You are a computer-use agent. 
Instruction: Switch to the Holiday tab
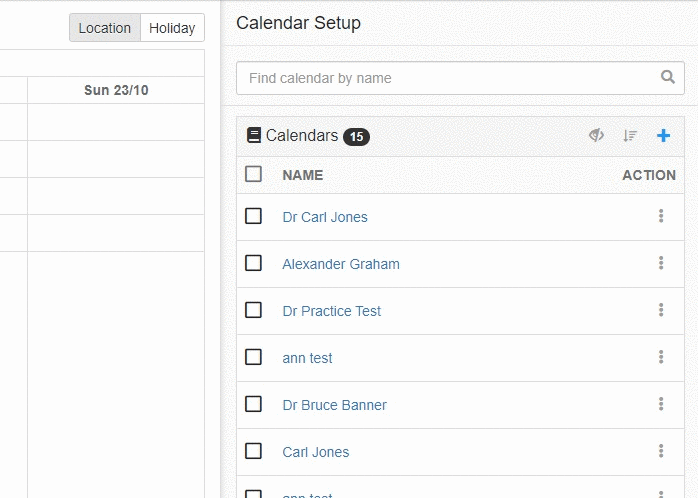click(172, 28)
